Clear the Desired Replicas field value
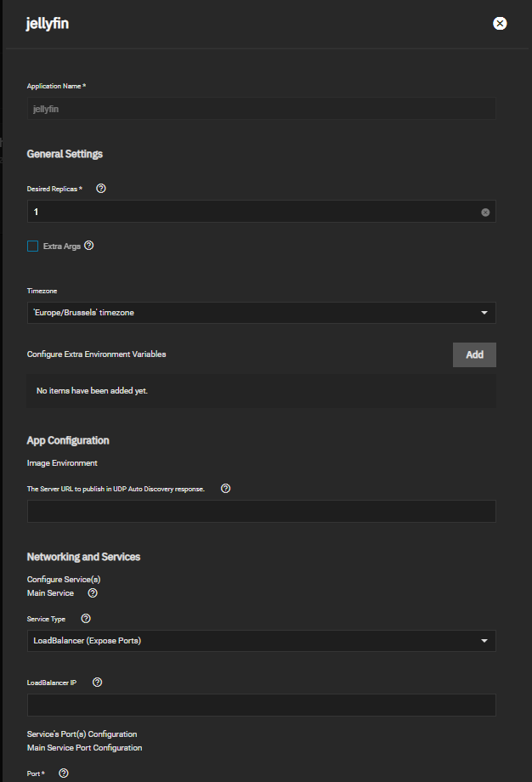The height and width of the screenshot is (782, 532). (485, 212)
